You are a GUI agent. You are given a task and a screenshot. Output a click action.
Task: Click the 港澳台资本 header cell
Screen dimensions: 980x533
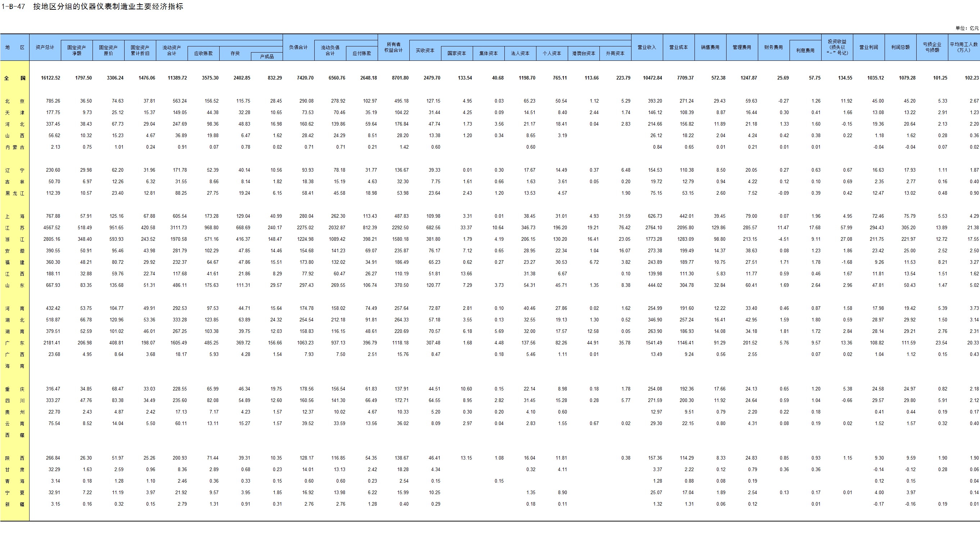[x=584, y=54]
